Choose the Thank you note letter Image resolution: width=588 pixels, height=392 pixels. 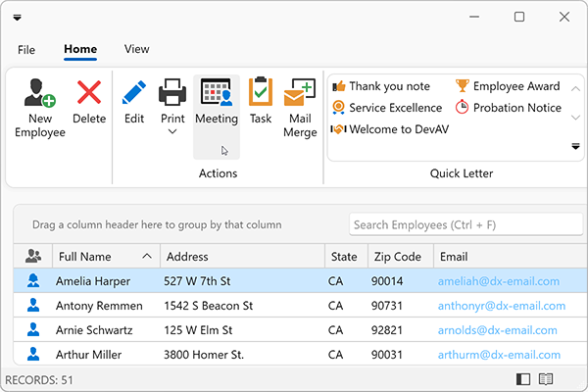(x=381, y=86)
